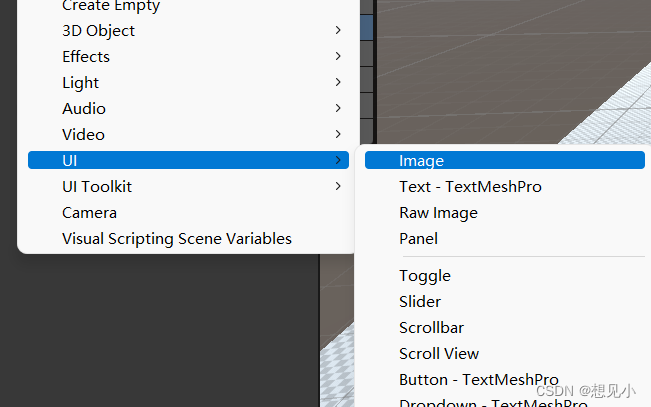The image size is (651, 407).
Task: Add Button - TextMeshPro element
Action: [x=504, y=380]
